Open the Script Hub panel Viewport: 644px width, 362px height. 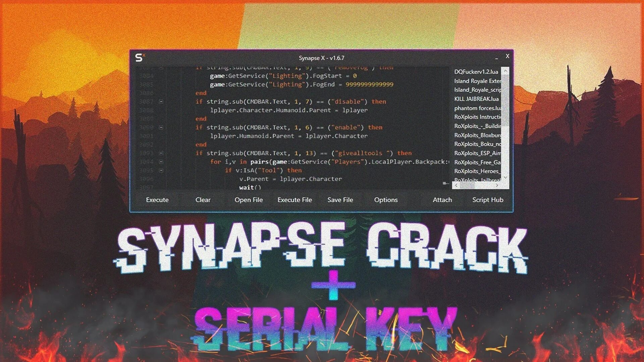tap(487, 200)
